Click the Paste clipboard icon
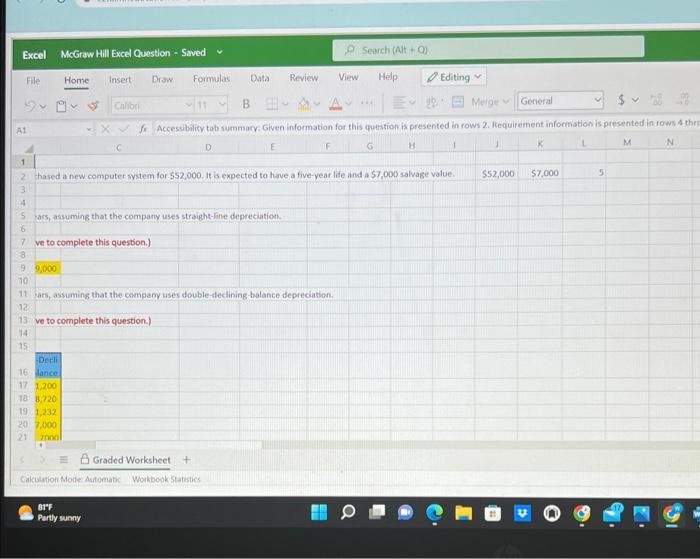Screen dimensions: 700x559 61,106
